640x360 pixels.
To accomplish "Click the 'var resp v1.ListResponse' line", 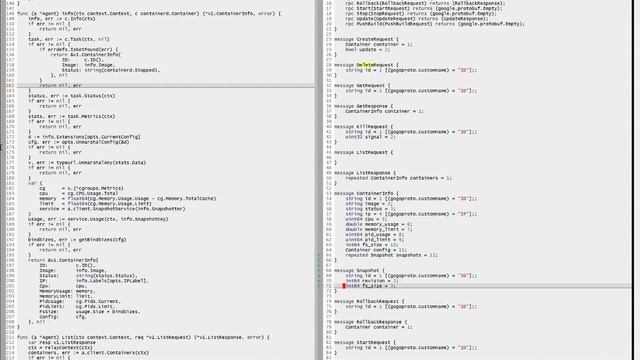I will point(62,343).
